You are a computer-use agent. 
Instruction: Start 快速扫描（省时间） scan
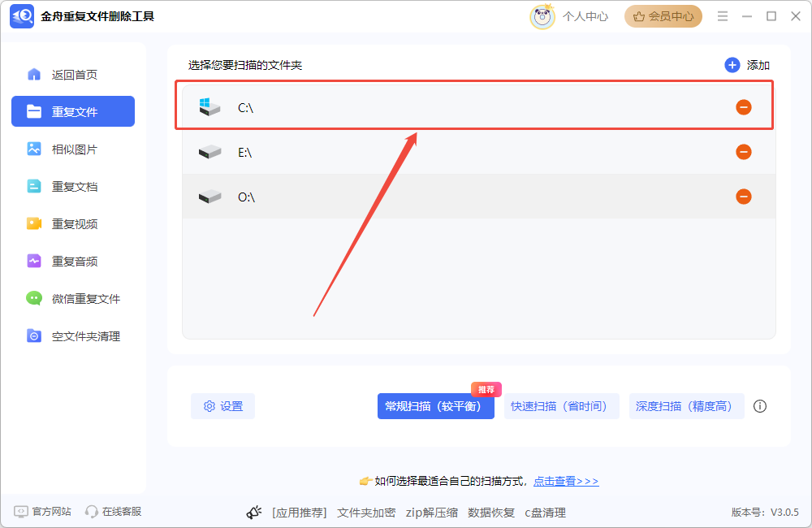561,406
